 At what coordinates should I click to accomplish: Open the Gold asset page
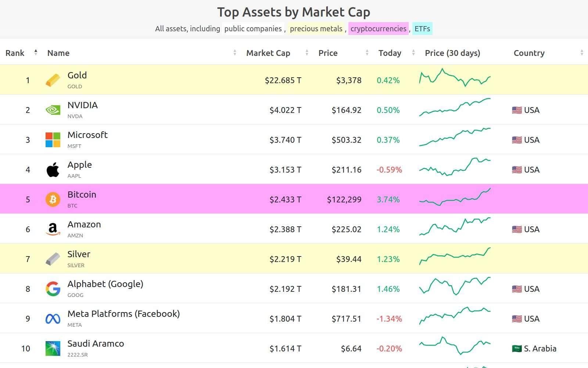coord(77,75)
